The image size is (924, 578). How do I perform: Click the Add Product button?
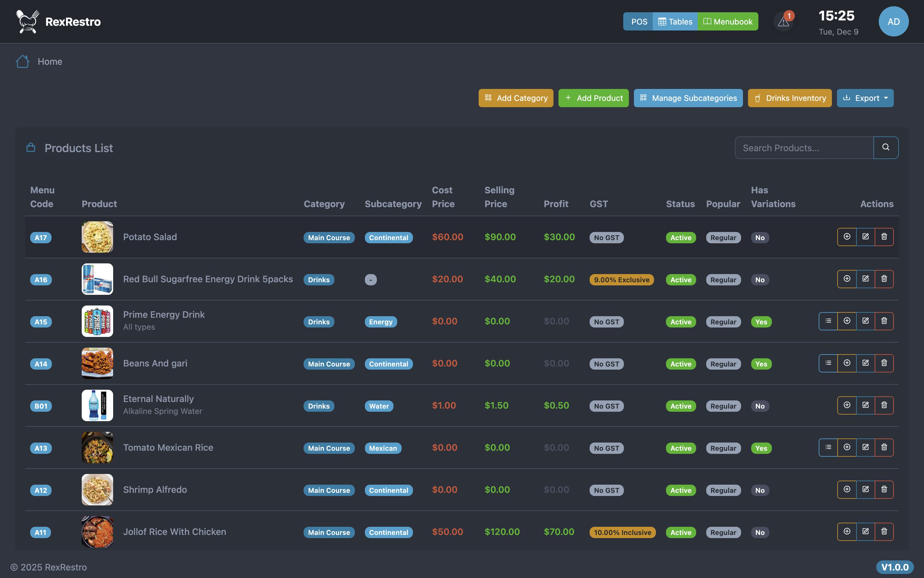click(593, 98)
